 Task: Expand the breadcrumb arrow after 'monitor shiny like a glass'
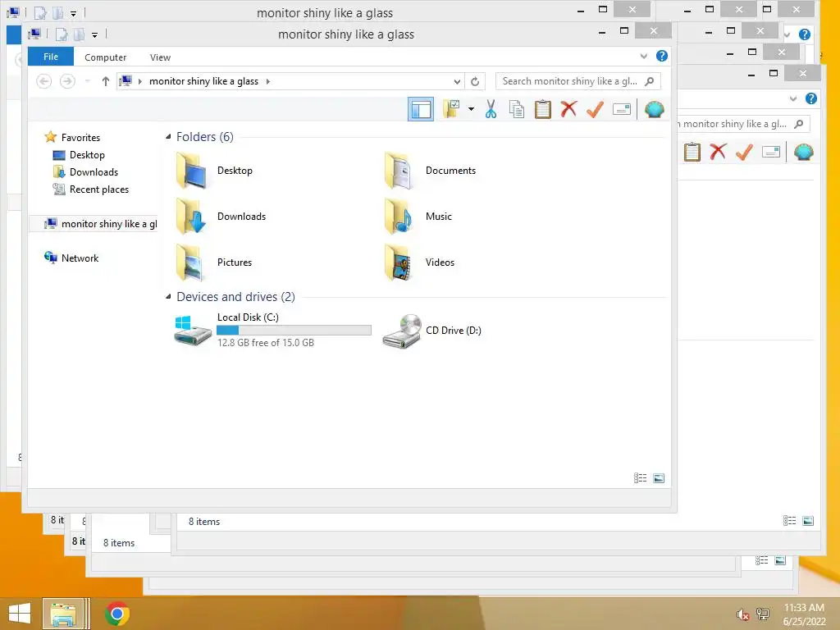pyautogui.click(x=268, y=81)
